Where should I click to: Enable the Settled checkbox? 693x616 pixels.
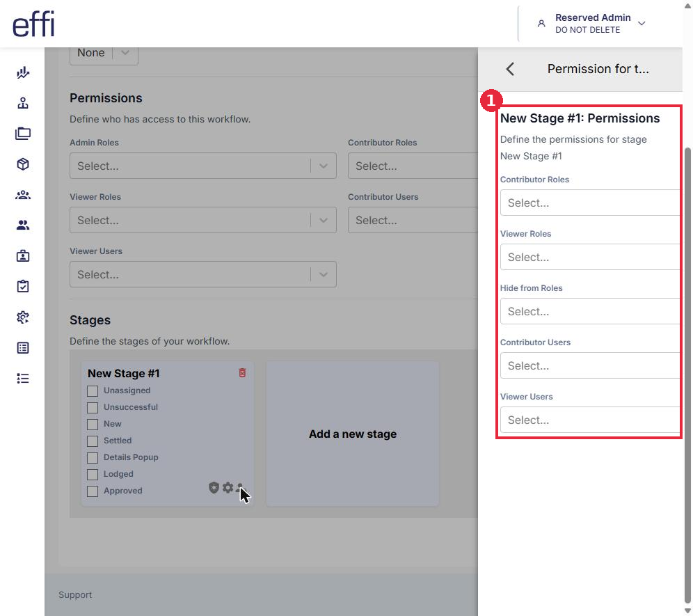coord(93,441)
